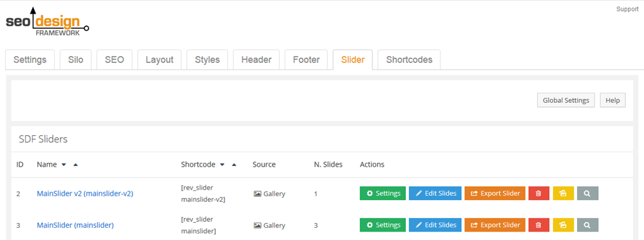
Task: Sort Name column ascending with up arrow
Action: 75,165
